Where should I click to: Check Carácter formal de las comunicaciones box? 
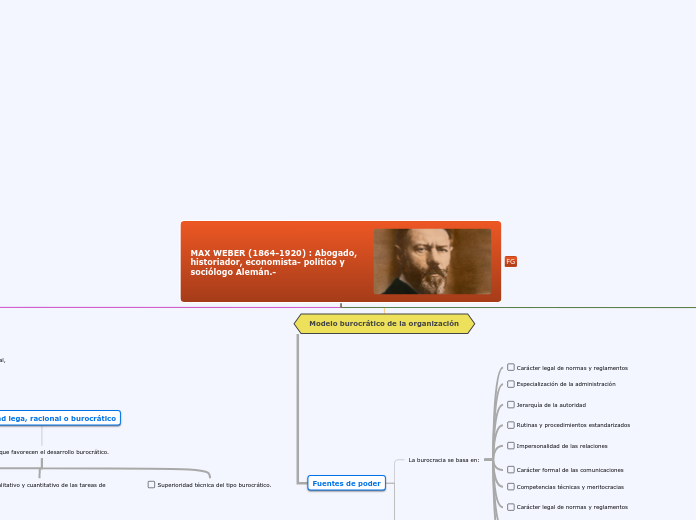pyautogui.click(x=511, y=470)
